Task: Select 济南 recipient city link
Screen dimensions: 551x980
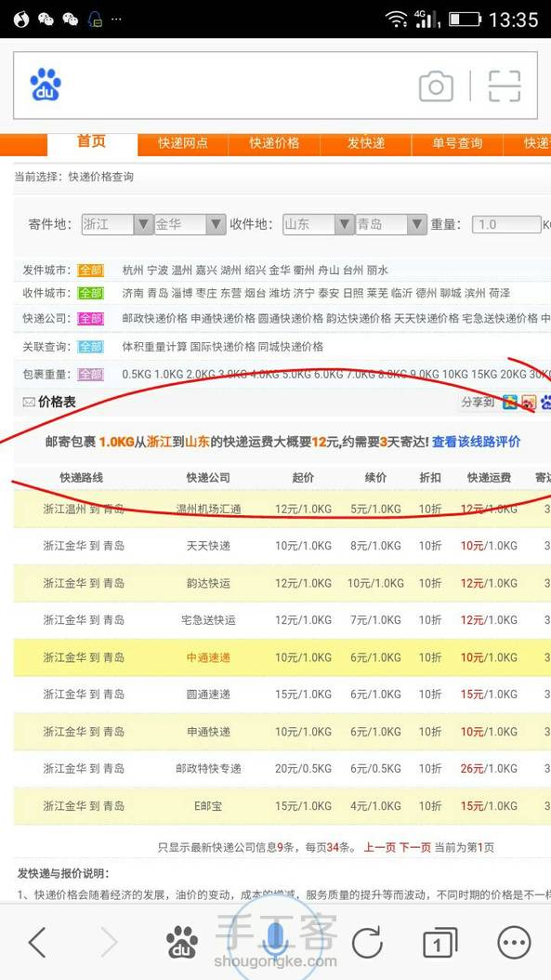Action: tap(133, 293)
